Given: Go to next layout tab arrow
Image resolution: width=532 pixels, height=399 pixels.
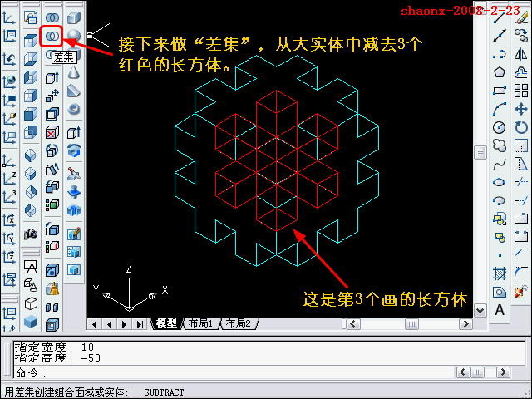Looking at the screenshot, I should [x=124, y=324].
